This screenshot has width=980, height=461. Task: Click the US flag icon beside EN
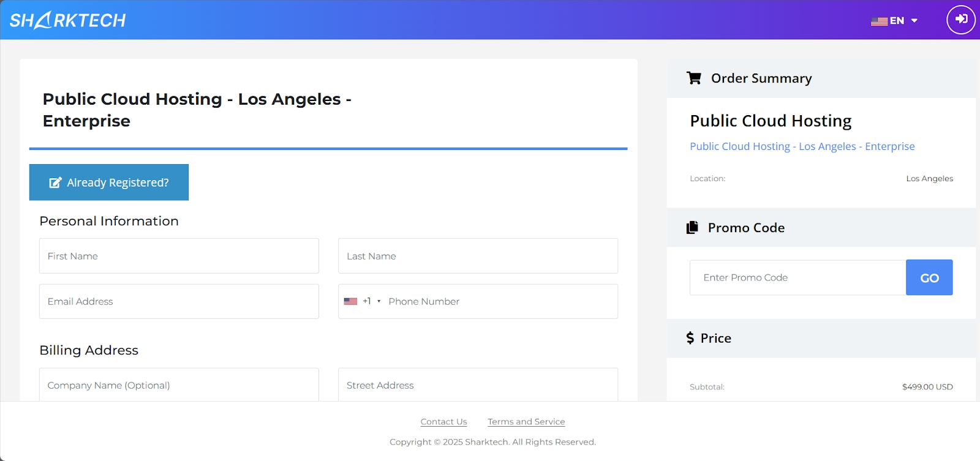point(879,21)
